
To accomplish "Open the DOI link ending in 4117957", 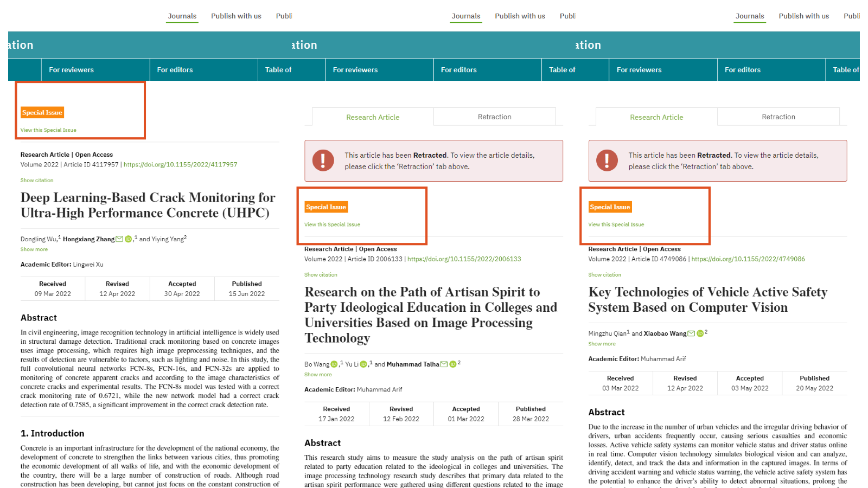I will (180, 165).
